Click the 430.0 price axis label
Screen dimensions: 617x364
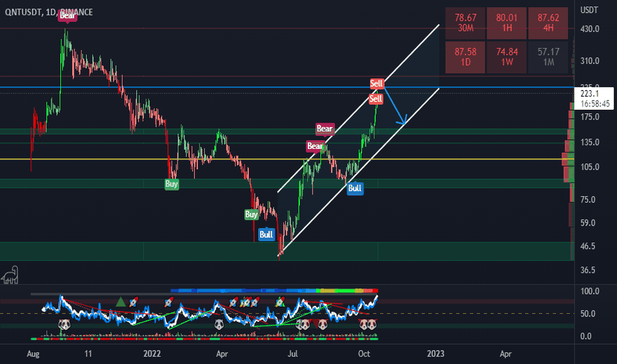click(590, 28)
